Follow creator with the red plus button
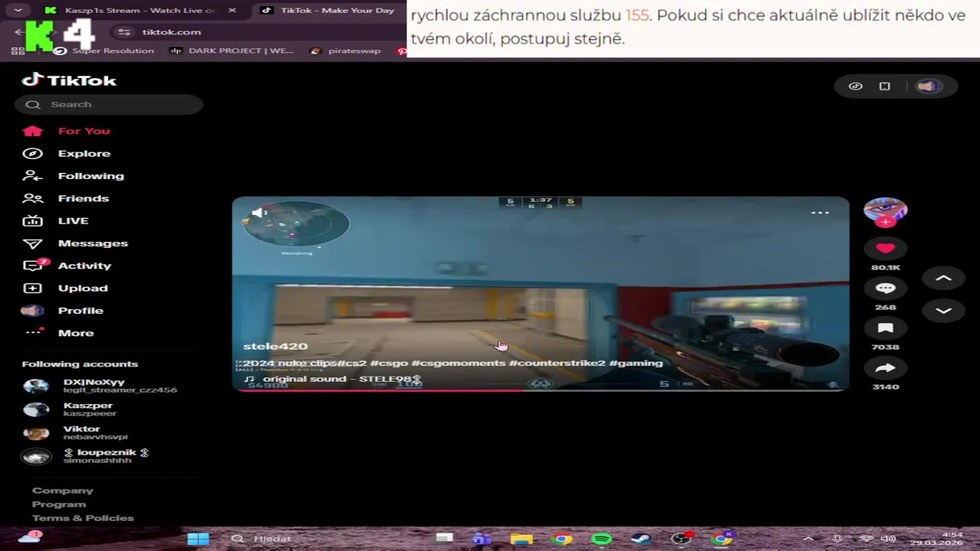This screenshot has width=980, height=551. coord(885,222)
